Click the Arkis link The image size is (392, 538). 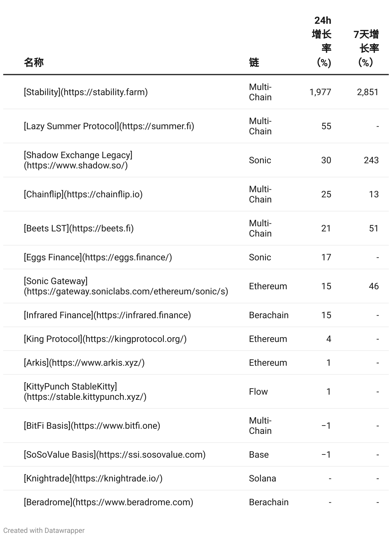point(84,363)
